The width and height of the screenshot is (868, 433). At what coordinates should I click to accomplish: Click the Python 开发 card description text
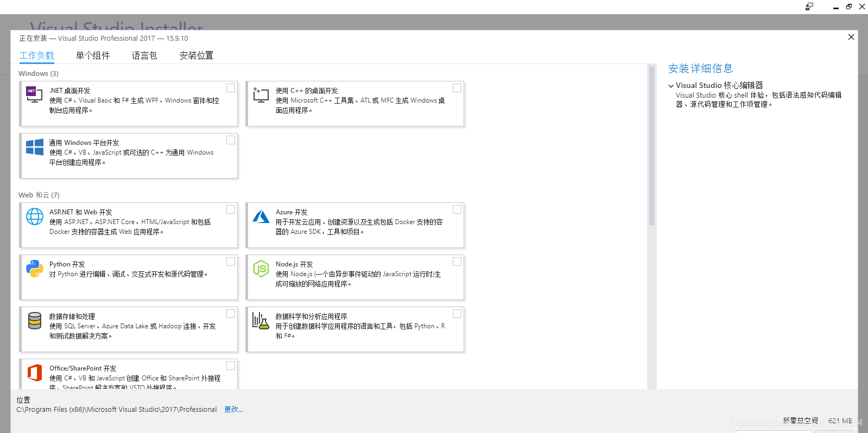tap(129, 274)
